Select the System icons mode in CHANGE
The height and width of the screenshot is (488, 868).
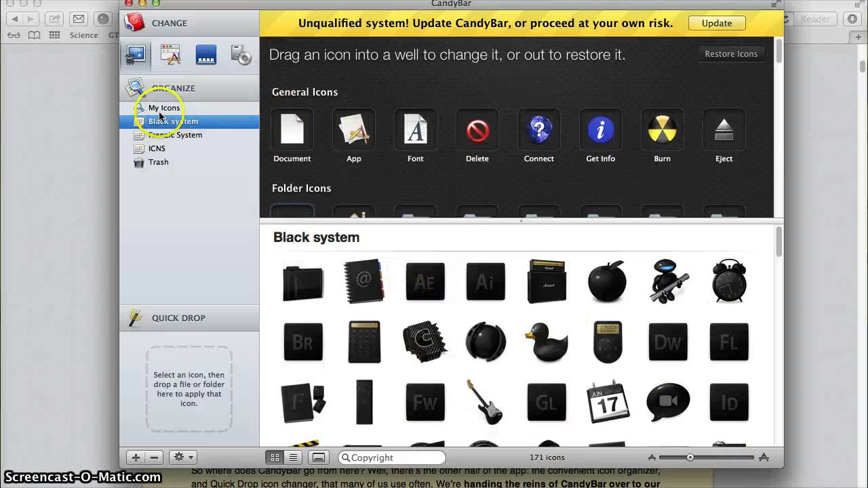point(136,56)
